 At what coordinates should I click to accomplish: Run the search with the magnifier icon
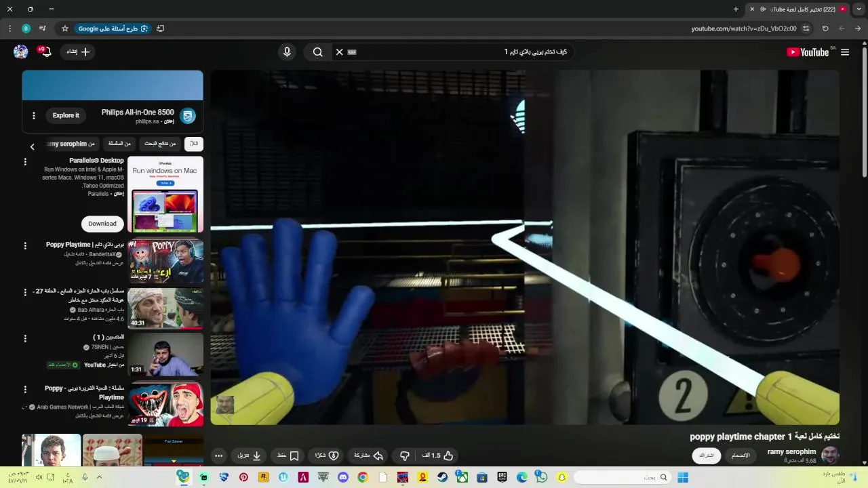(x=317, y=52)
